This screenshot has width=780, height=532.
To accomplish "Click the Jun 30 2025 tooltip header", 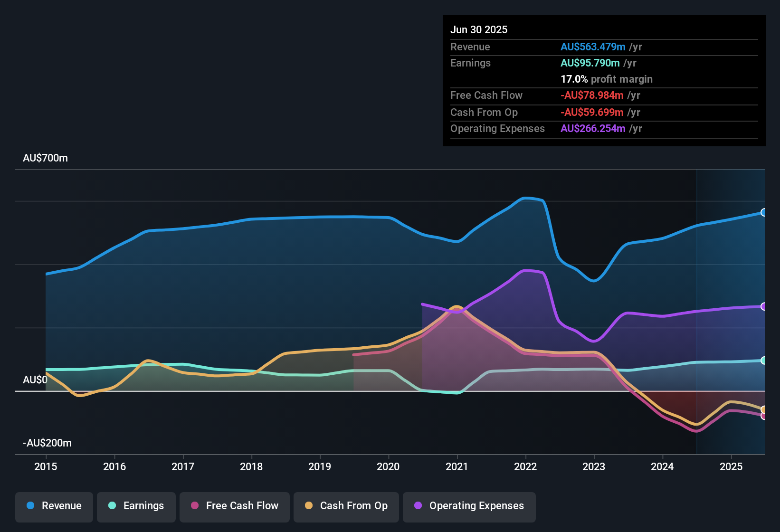I will 479,29.
